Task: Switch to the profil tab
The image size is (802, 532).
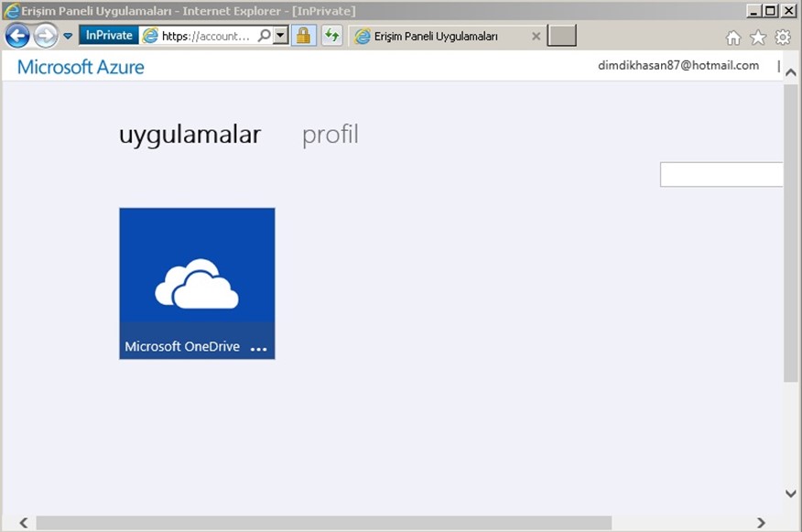Action: [330, 135]
